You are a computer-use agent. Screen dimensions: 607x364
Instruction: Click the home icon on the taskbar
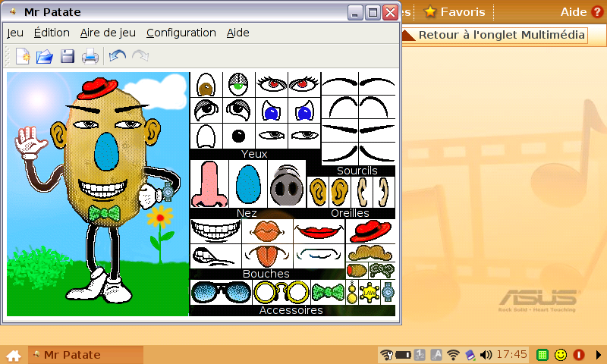pyautogui.click(x=14, y=355)
